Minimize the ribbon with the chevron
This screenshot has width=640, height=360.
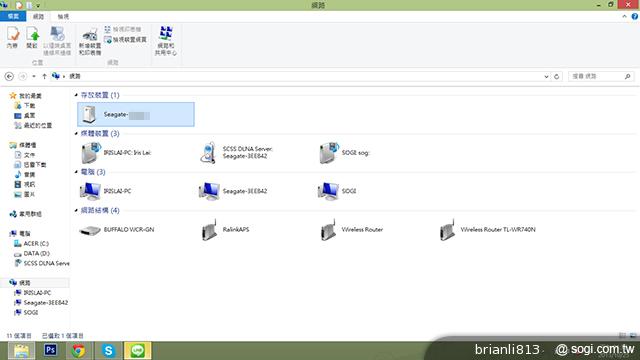pos(624,16)
